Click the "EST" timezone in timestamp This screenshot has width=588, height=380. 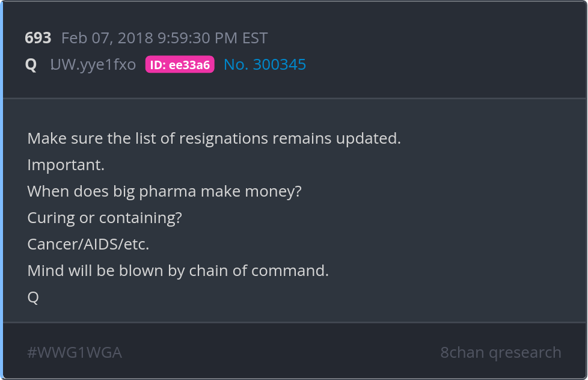[x=254, y=38]
